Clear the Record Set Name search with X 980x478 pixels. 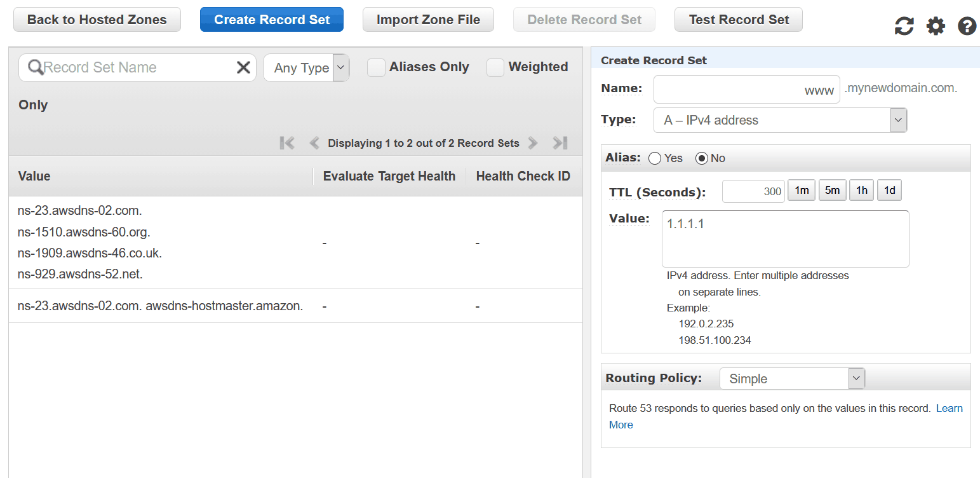pyautogui.click(x=243, y=67)
